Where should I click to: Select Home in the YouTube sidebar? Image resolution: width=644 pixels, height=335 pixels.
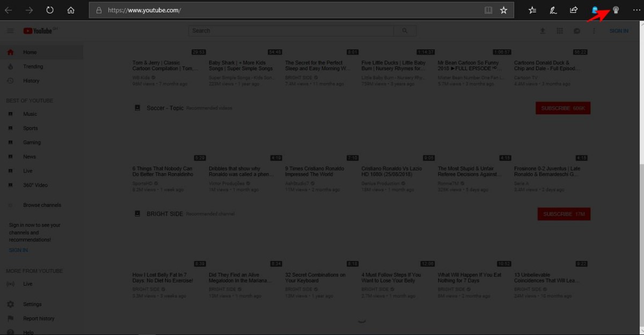pos(41,53)
